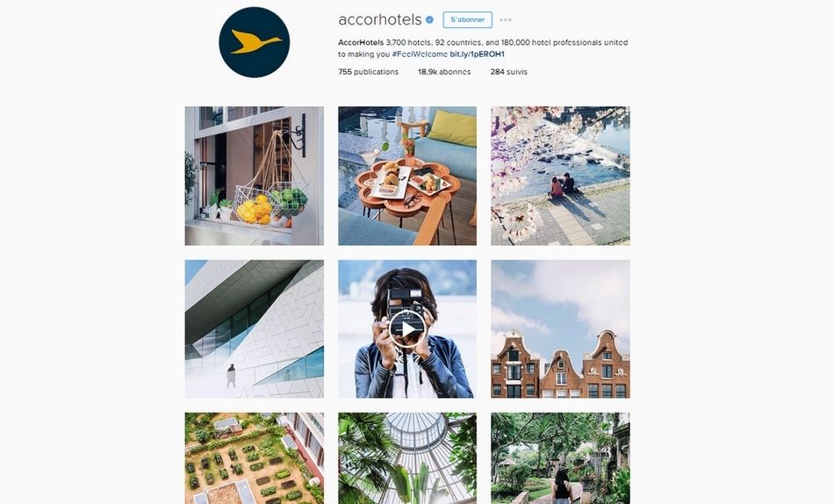Open the 18,9k abonnés followers list
The image size is (834, 504).
444,71
